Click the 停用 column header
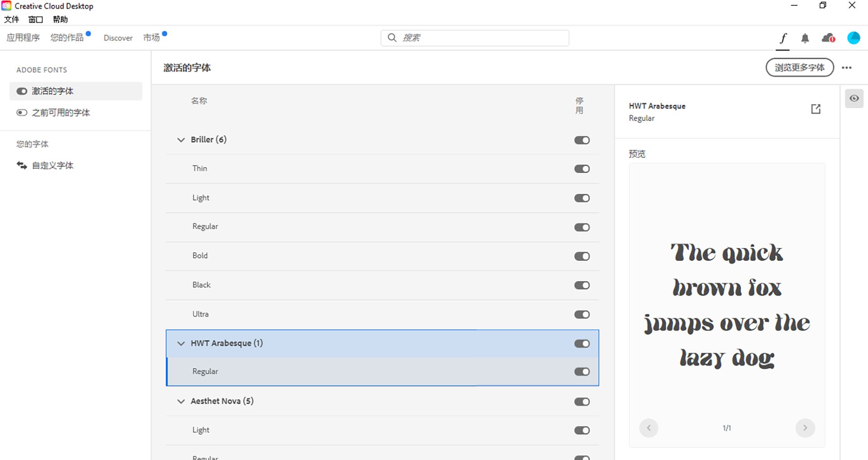The height and width of the screenshot is (460, 868). [x=579, y=105]
